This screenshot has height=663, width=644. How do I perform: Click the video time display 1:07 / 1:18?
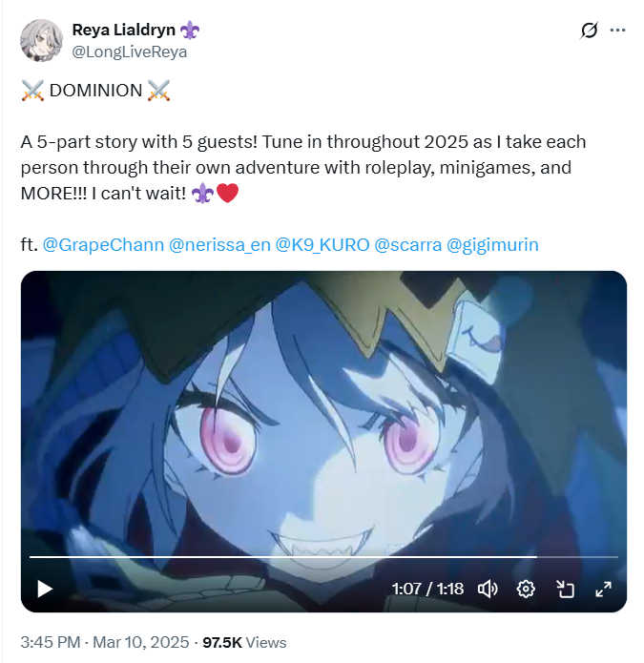[427, 589]
